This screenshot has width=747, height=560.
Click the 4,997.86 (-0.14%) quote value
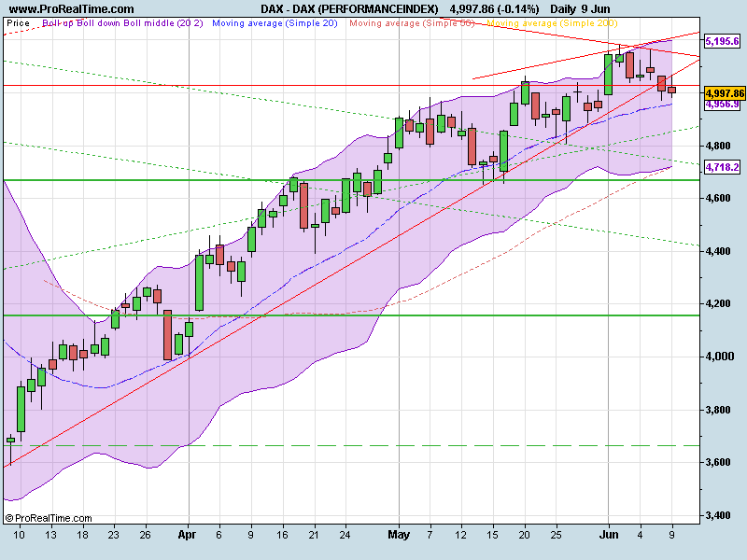click(495, 9)
